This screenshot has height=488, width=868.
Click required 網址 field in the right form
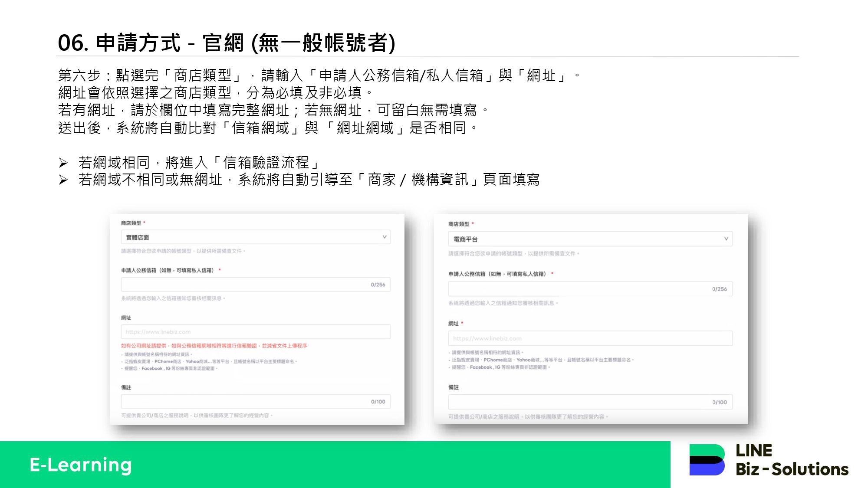click(590, 338)
